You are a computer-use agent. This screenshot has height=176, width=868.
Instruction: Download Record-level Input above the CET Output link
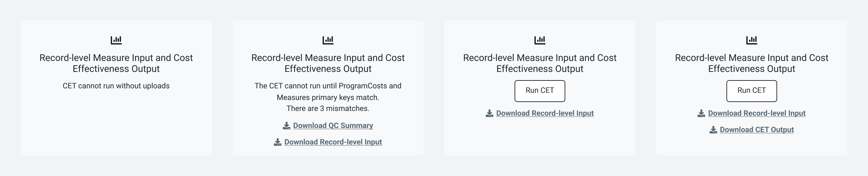757,113
